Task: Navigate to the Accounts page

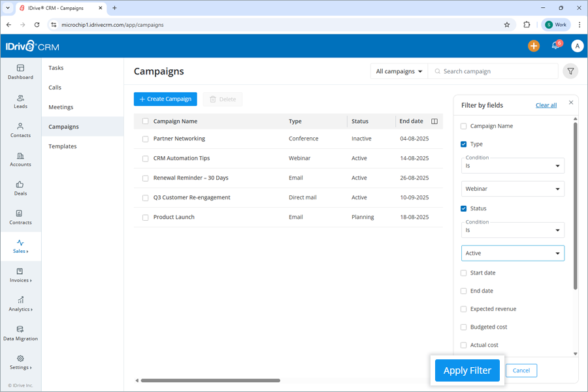Action: click(x=20, y=158)
